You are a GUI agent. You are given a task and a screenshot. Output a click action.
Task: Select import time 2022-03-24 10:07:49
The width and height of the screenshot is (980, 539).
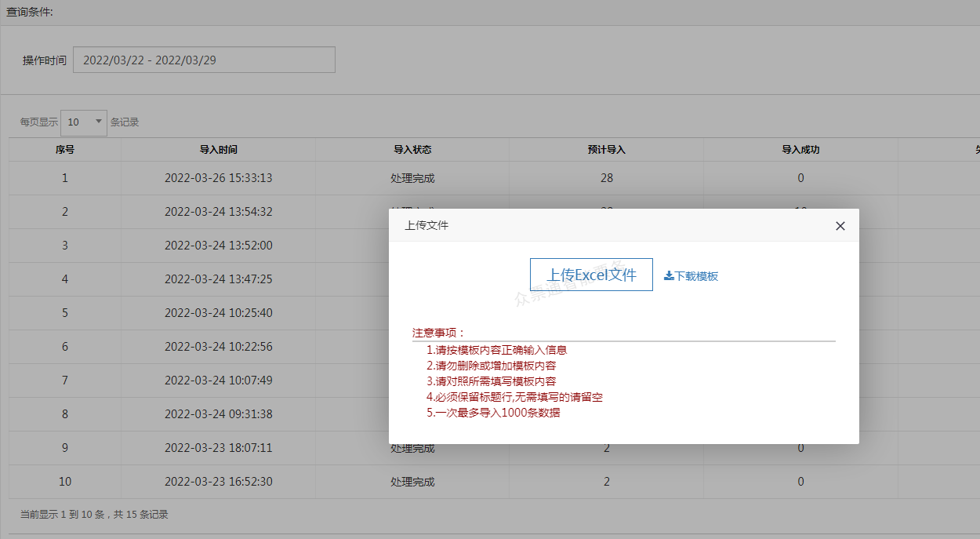coord(219,381)
